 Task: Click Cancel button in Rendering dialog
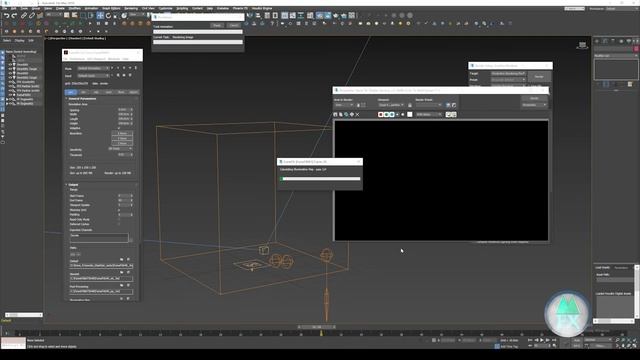point(234,26)
